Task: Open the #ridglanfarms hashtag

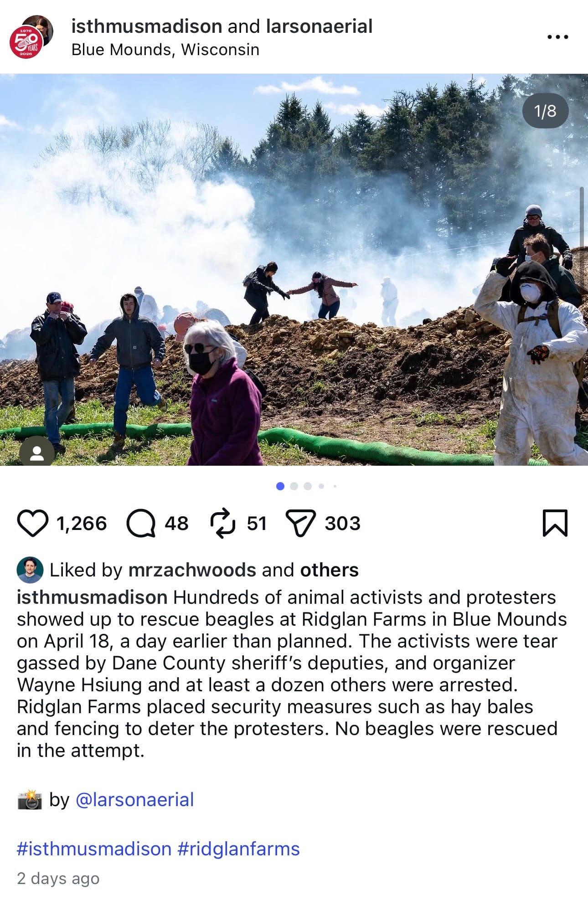Action: point(238,849)
